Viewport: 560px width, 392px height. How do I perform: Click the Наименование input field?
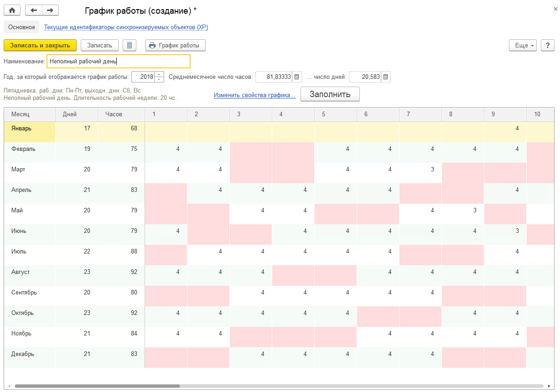(x=119, y=61)
